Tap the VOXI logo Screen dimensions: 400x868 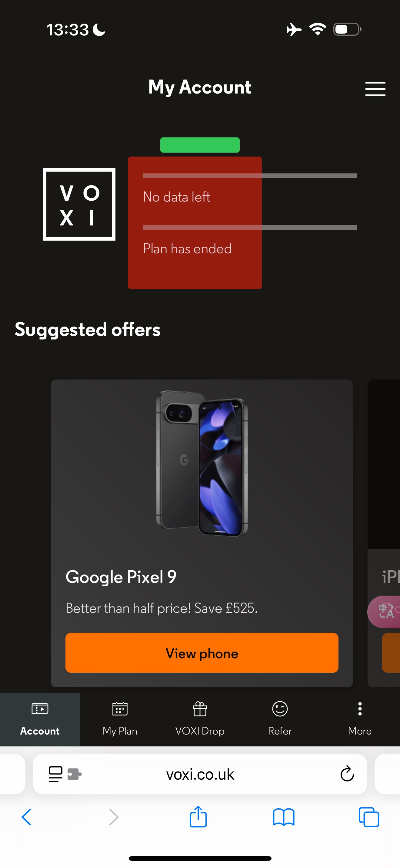click(x=79, y=204)
